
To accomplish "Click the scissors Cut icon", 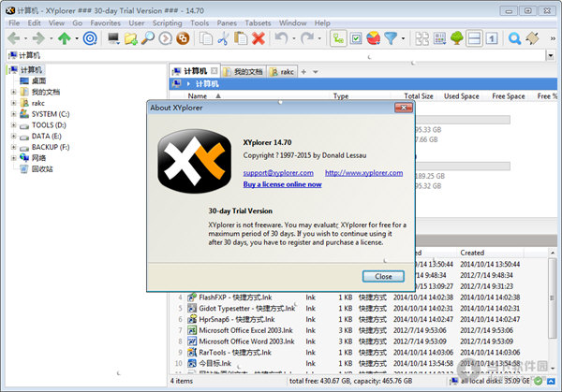I will point(223,38).
